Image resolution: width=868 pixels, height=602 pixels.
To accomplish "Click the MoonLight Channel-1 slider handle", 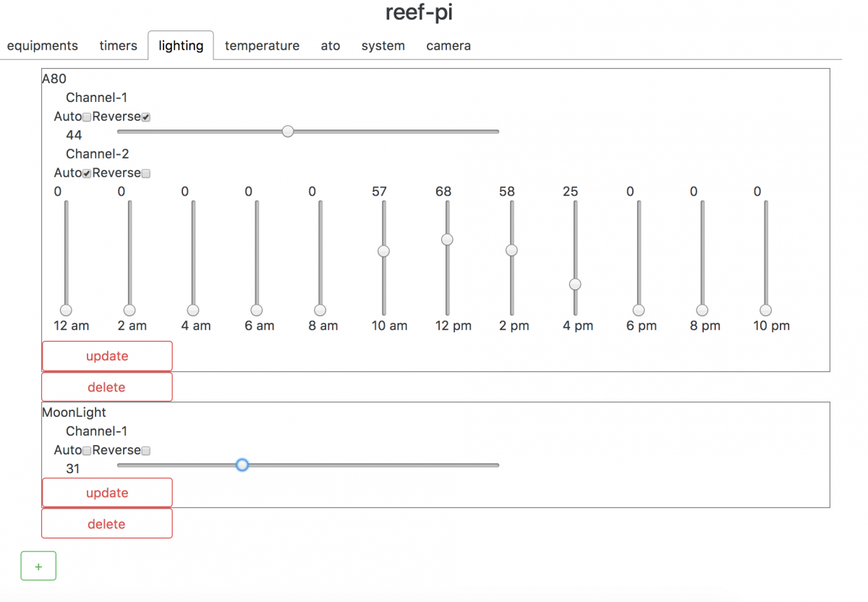I will pyautogui.click(x=242, y=465).
